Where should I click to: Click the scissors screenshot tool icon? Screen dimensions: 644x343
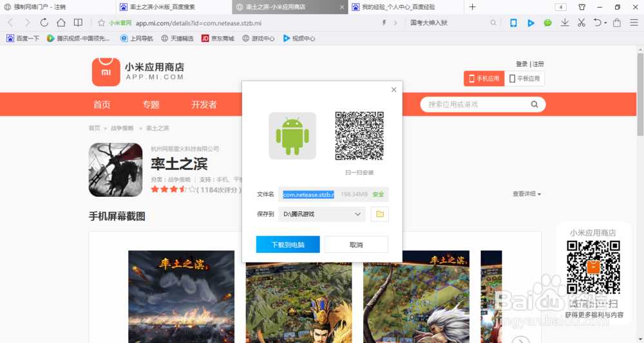[x=581, y=23]
